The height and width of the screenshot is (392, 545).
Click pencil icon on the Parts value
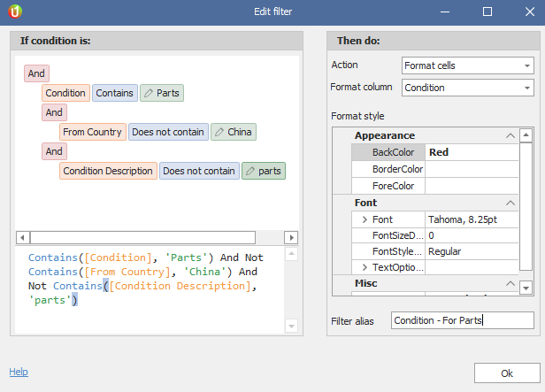[x=149, y=93]
